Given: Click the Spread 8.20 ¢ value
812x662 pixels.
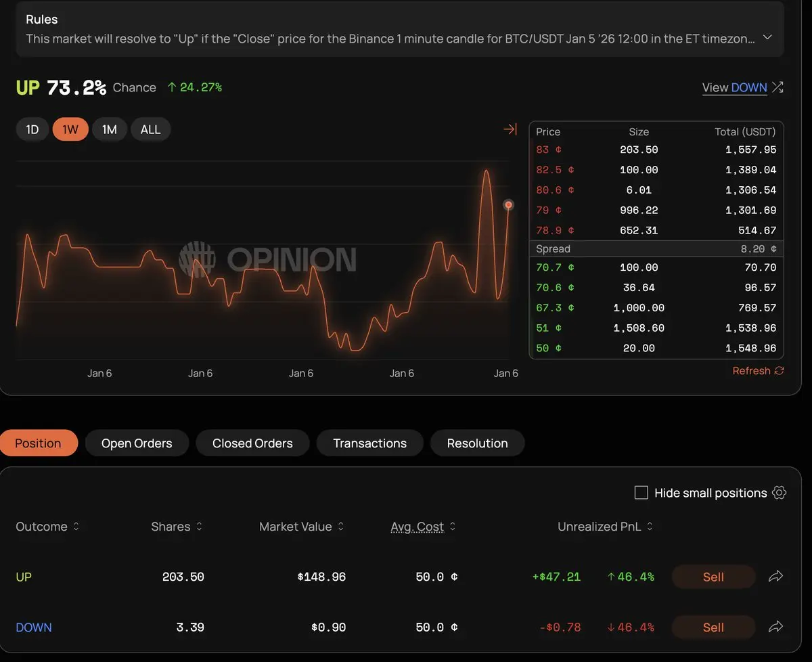Looking at the screenshot, I should [x=759, y=249].
